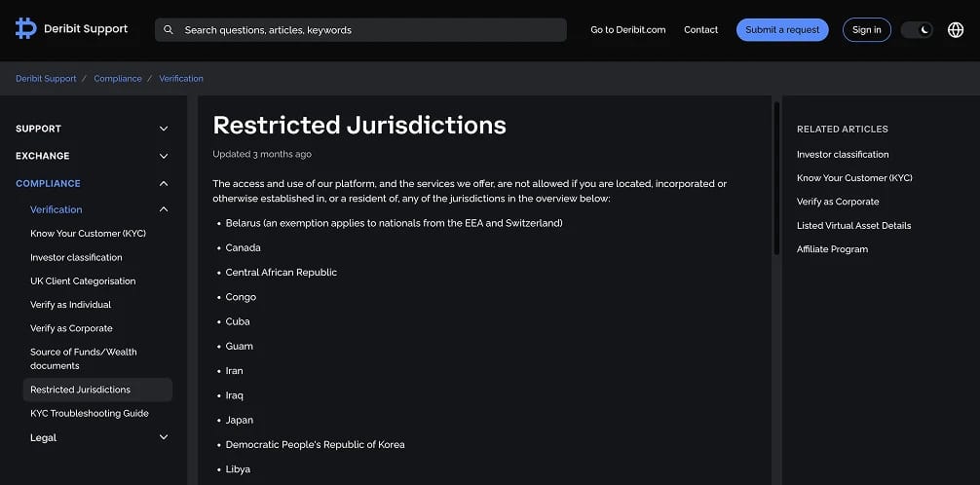The width and height of the screenshot is (980, 485).
Task: Open UK Client Categorisation sidebar item
Action: (83, 281)
